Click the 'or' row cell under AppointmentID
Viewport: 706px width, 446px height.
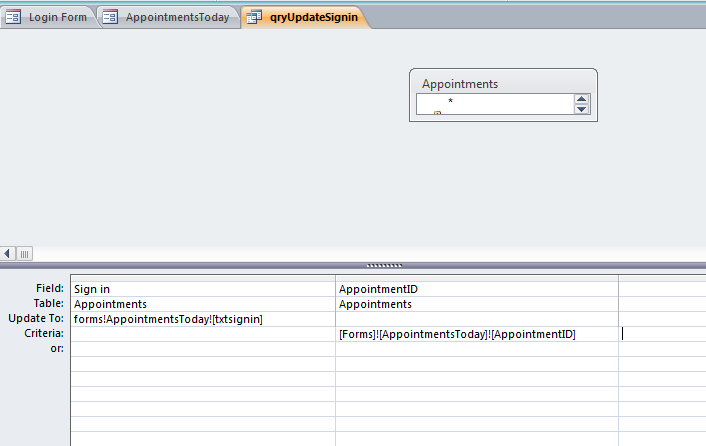pyautogui.click(x=477, y=349)
